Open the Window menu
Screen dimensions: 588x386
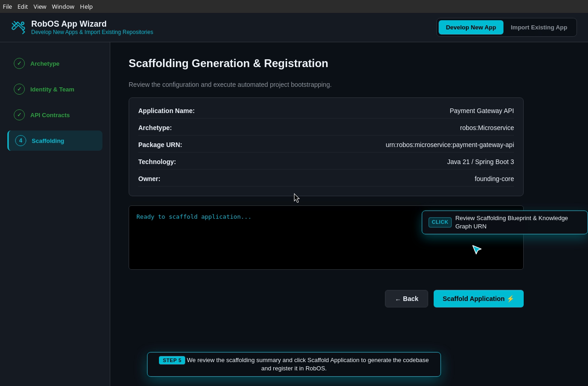click(63, 6)
